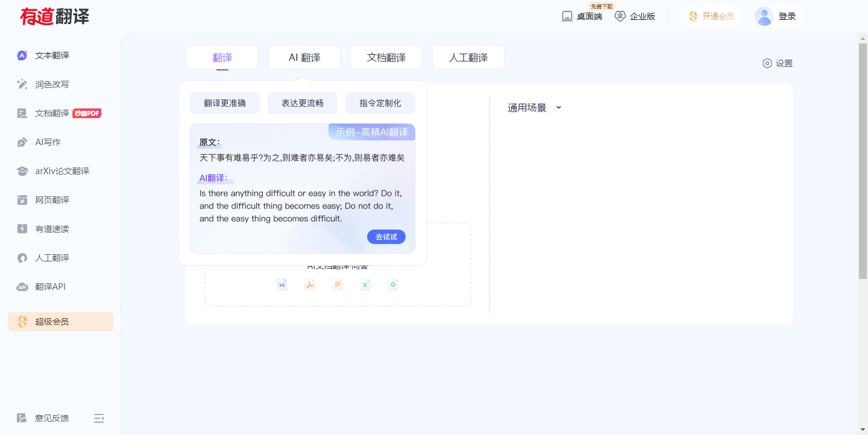Viewport: 868px width, 435px height.
Task: Click 登录 to sign in
Action: pyautogui.click(x=787, y=16)
